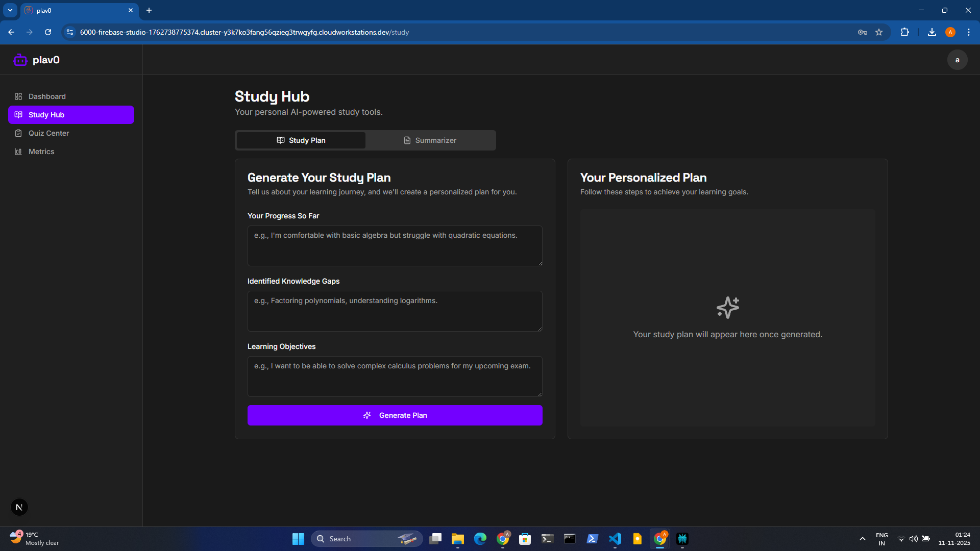This screenshot has width=980, height=551.
Task: Open Quiz Center from the sidebar
Action: pyautogui.click(x=48, y=133)
